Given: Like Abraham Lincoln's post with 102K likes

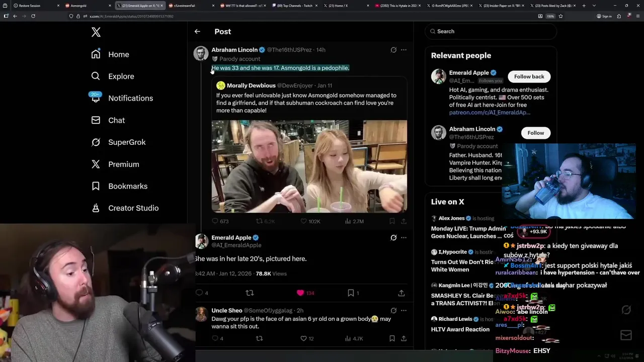Looking at the screenshot, I should tap(310, 221).
